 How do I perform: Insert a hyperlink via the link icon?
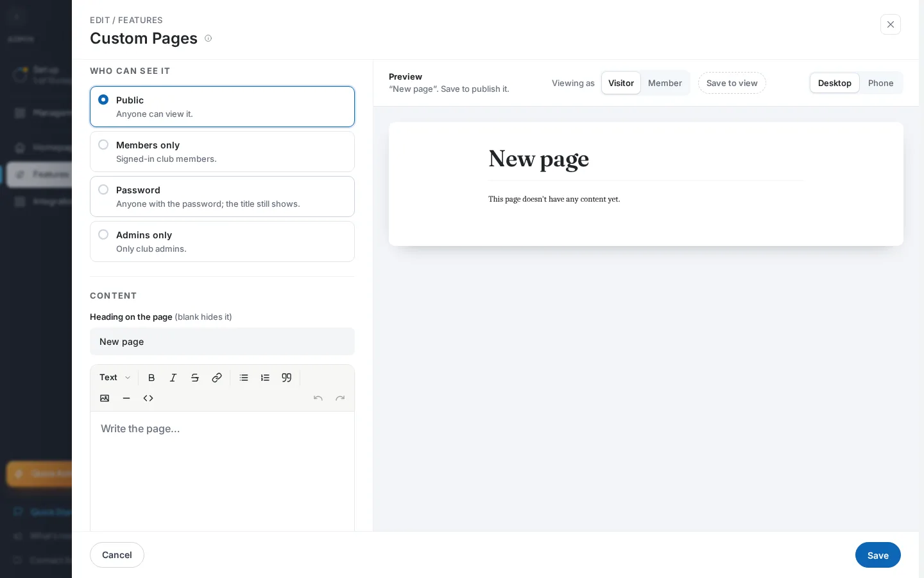(x=217, y=378)
